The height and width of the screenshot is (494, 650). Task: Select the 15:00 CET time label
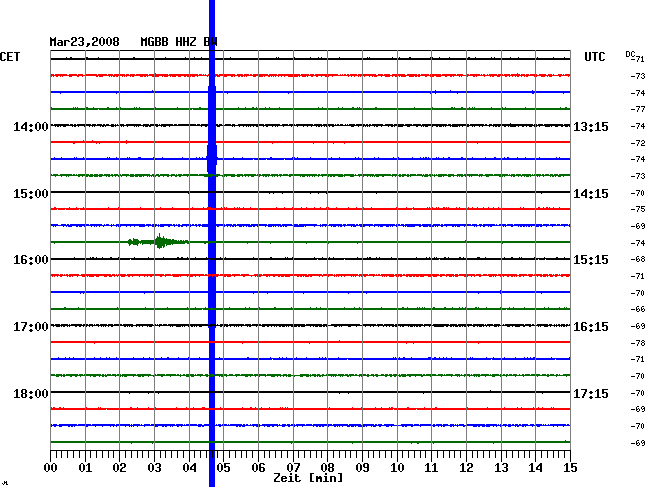tap(31, 194)
